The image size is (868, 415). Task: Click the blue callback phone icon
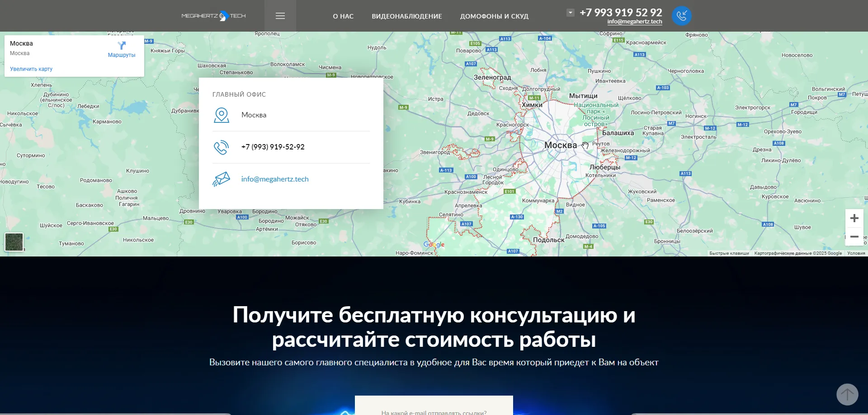coord(682,16)
